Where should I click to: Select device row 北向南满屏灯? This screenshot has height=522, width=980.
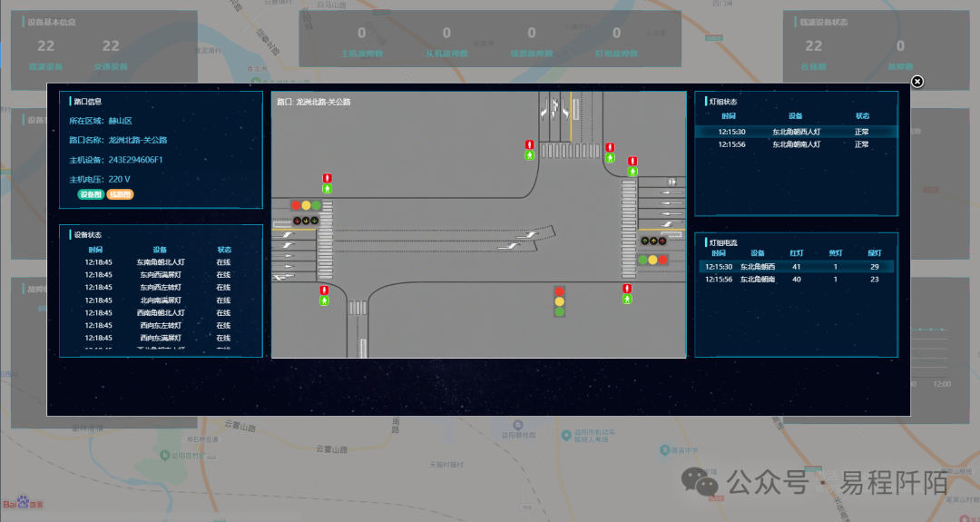point(161,300)
